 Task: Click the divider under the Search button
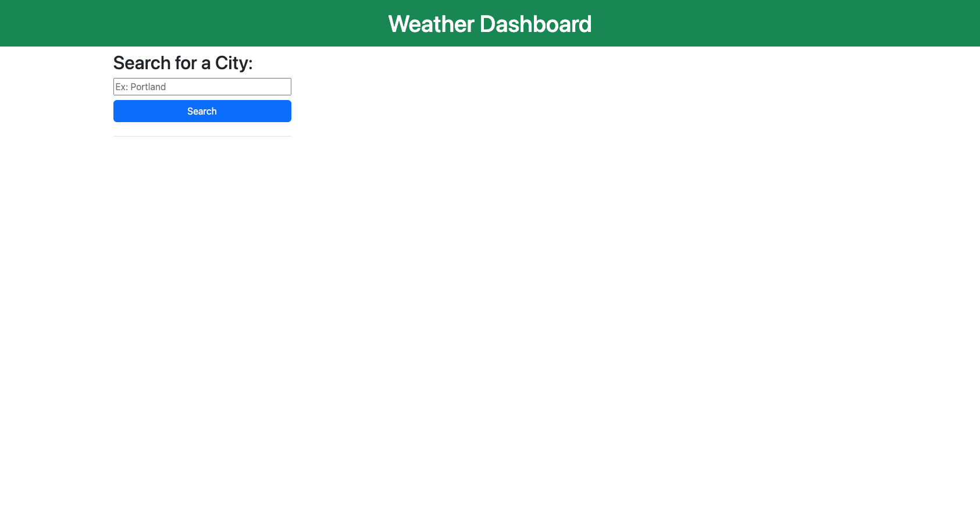pos(202,135)
